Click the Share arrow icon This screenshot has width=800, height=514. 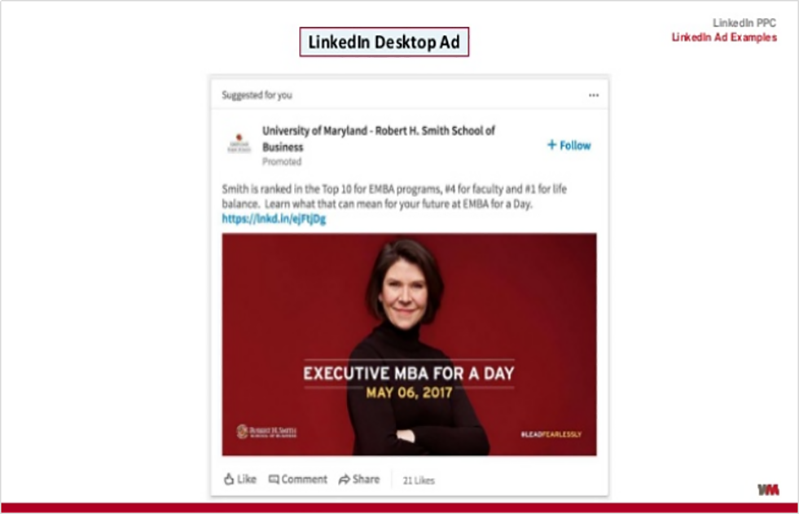pos(344,479)
